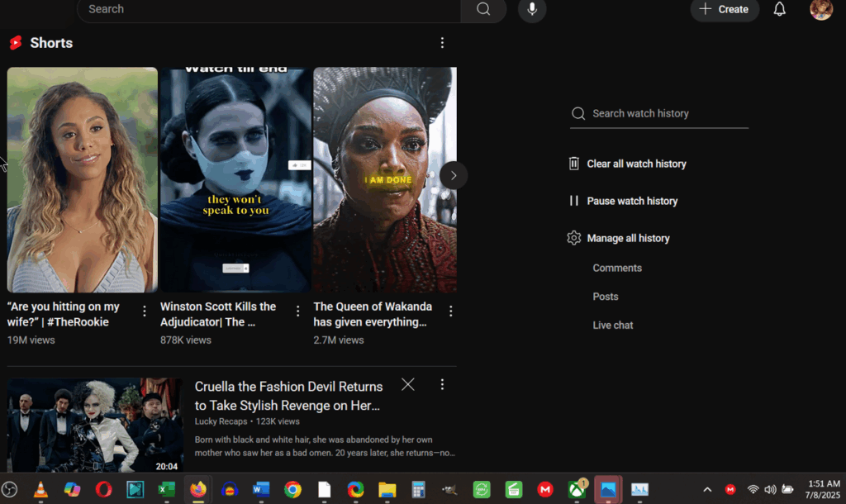Open the Xbox app from the taskbar
This screenshot has height=504, width=846.
tap(577, 489)
